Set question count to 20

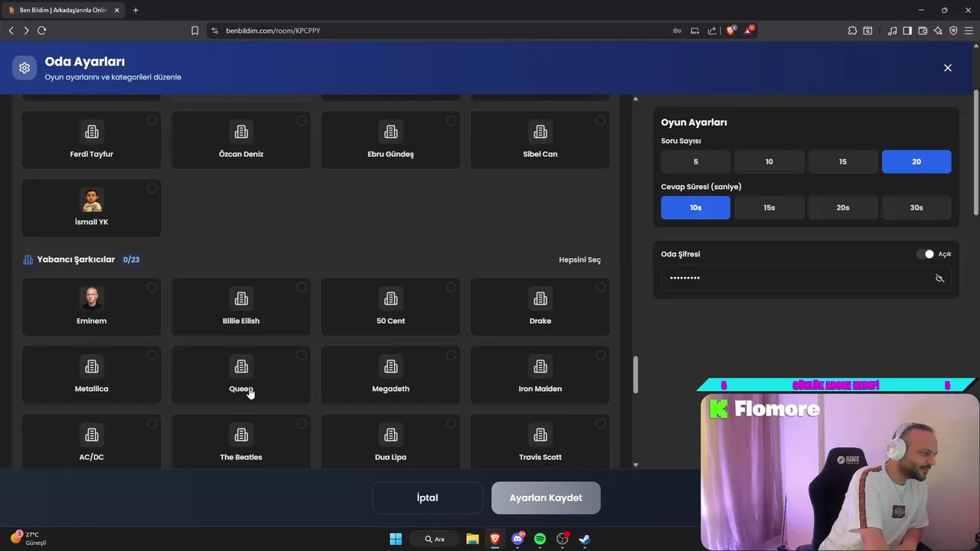pyautogui.click(x=916, y=161)
